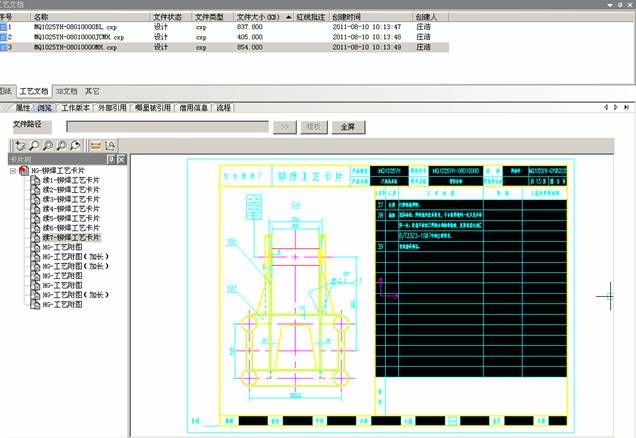This screenshot has width=636, height=438.
Task: Collapse the NG-铆焊工艺卡片 root node
Action: pos(14,170)
